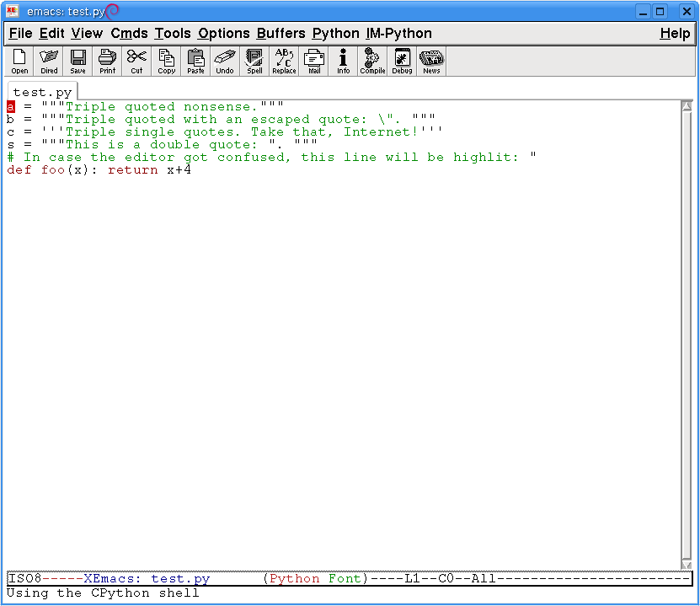Minimize the emacs window
Image resolution: width=700 pixels, height=606 pixels.
coord(643,11)
